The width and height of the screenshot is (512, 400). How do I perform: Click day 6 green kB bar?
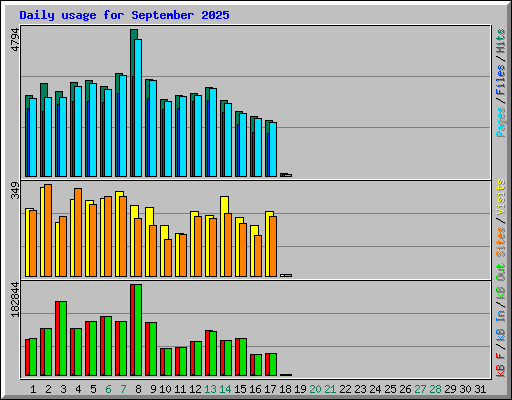pos(108,346)
